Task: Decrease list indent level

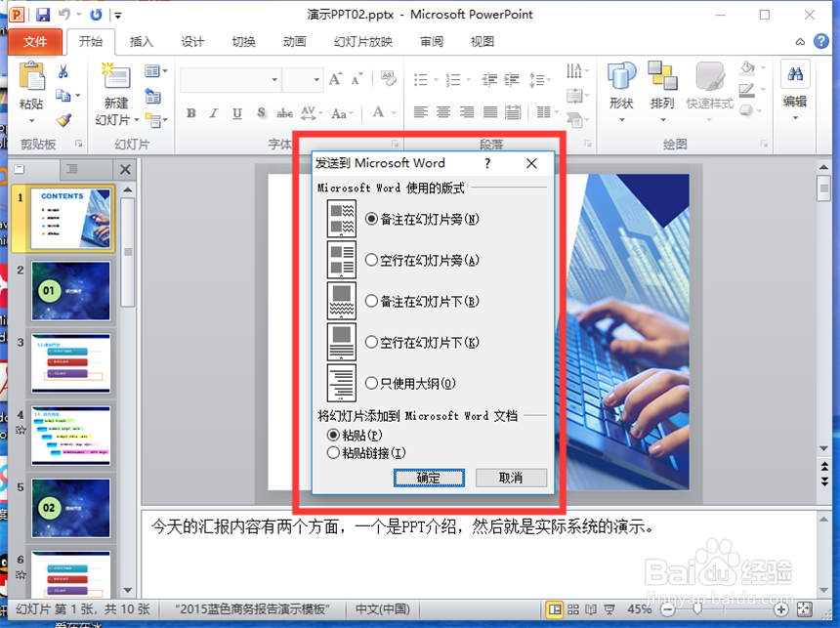Action: (x=489, y=80)
